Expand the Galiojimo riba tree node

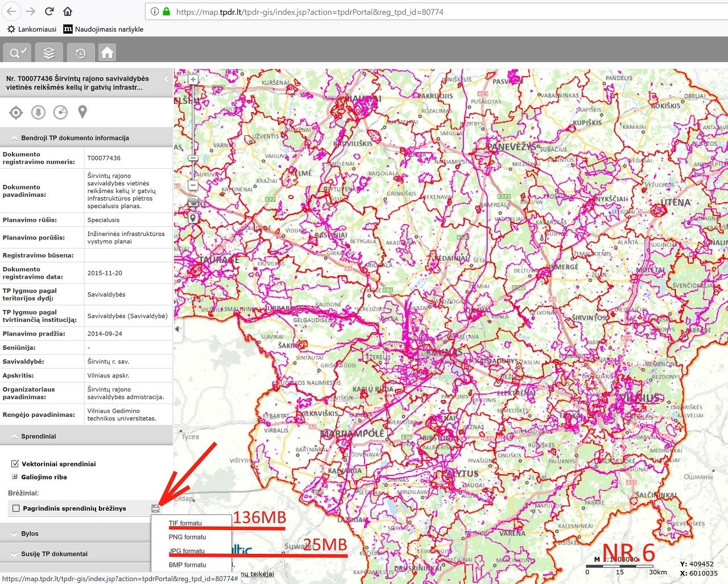14,477
